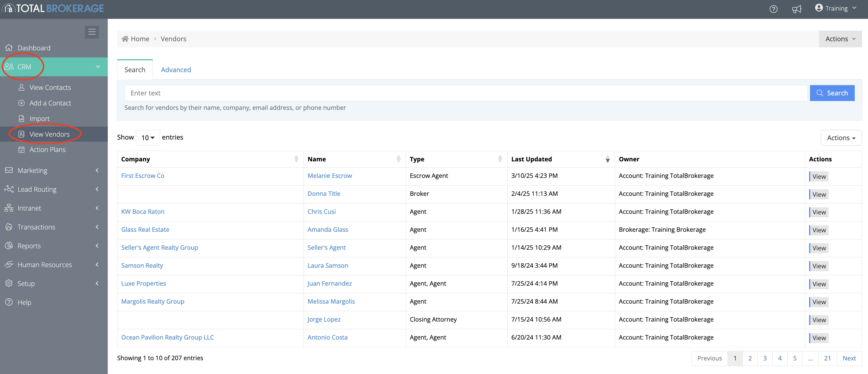Viewport: 868px width, 374px height.
Task: Click the Action Plans calendar icon
Action: point(21,150)
